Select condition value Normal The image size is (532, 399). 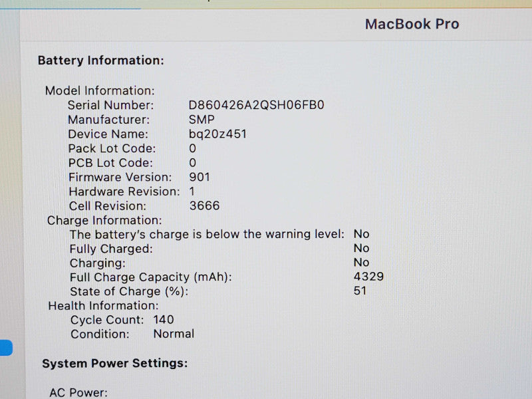pyautogui.click(x=174, y=334)
